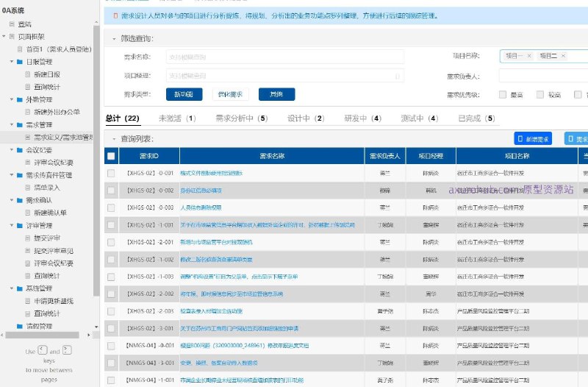Click the sidebar scrollbar down arrow

click(96, 327)
